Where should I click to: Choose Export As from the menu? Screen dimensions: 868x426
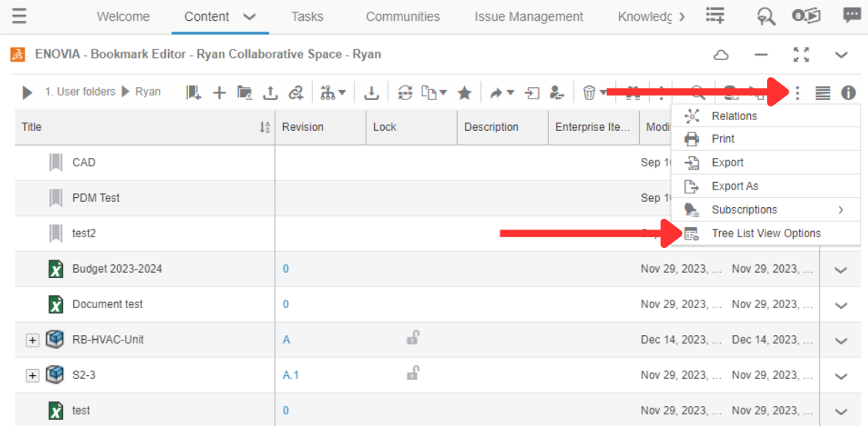734,186
